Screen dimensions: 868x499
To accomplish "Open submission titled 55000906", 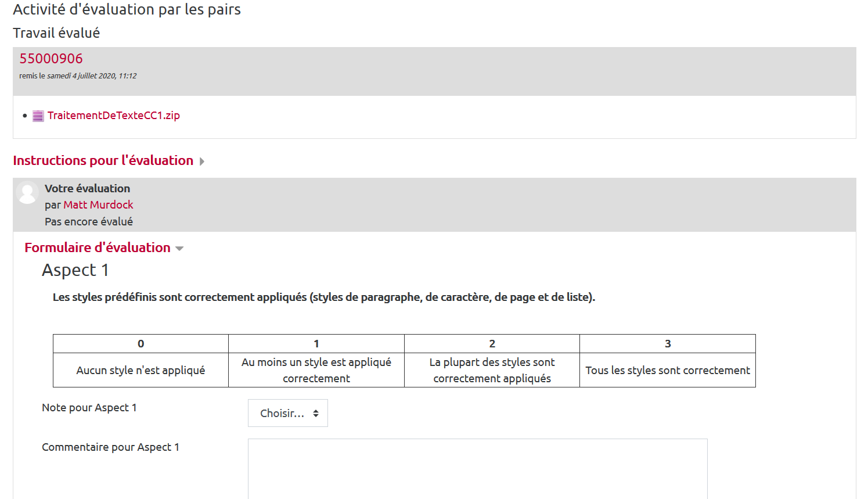I will 51,59.
